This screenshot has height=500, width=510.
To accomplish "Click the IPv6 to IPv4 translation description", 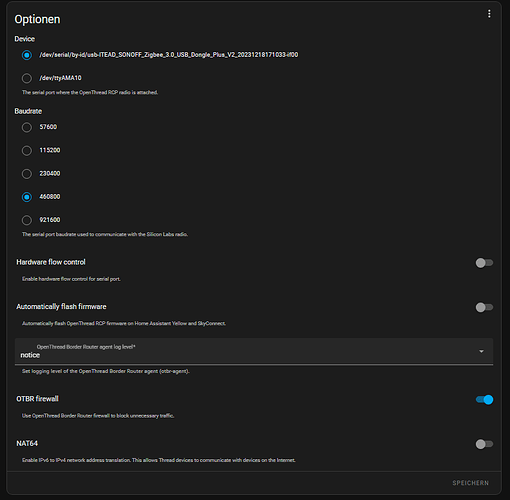I will tap(159, 460).
